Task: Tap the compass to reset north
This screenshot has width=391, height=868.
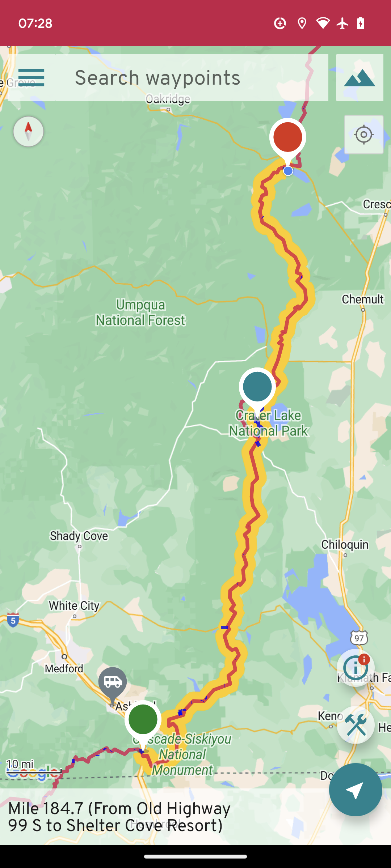Action: click(x=28, y=131)
